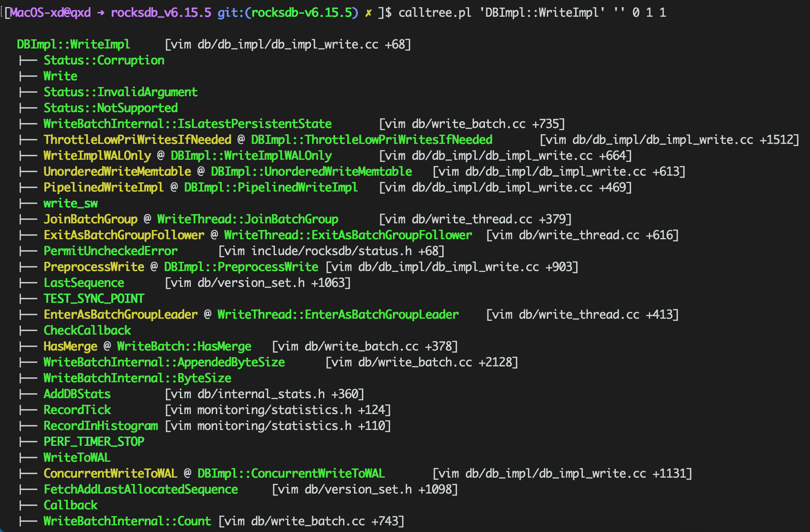Click the vim monitoring/statistics.h +124 location

(x=278, y=410)
